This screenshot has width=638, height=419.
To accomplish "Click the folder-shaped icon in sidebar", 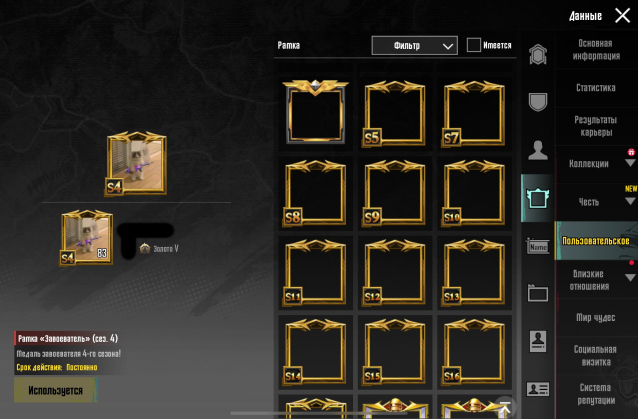I will click(x=537, y=293).
